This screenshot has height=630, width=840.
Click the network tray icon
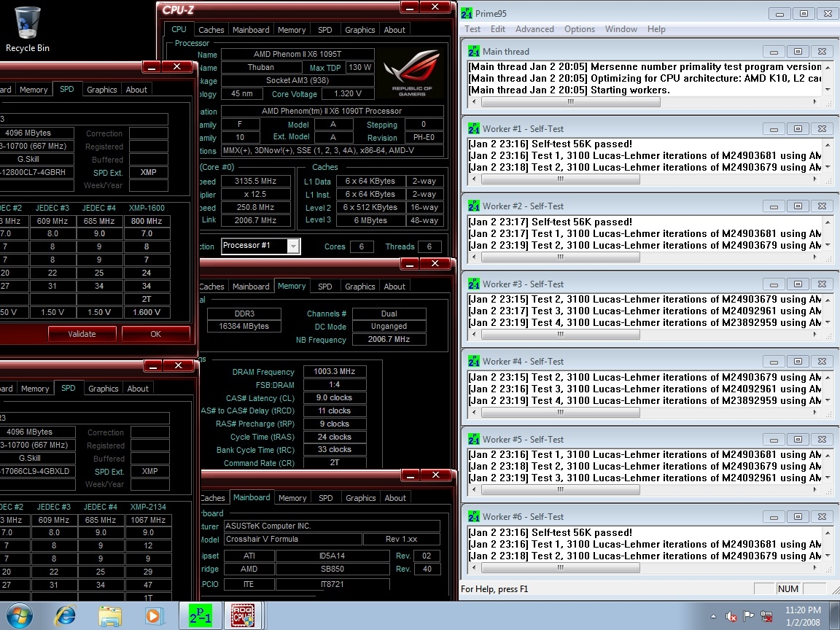766,617
